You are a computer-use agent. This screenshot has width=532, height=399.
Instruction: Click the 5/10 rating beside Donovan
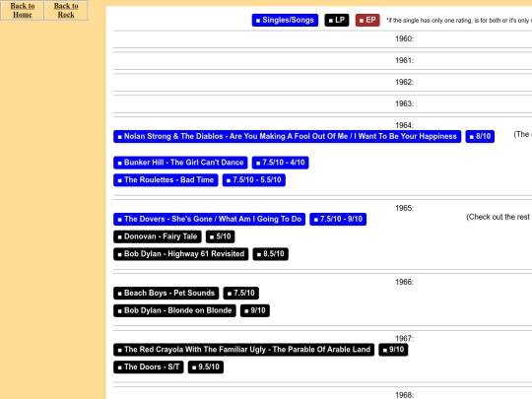click(221, 236)
